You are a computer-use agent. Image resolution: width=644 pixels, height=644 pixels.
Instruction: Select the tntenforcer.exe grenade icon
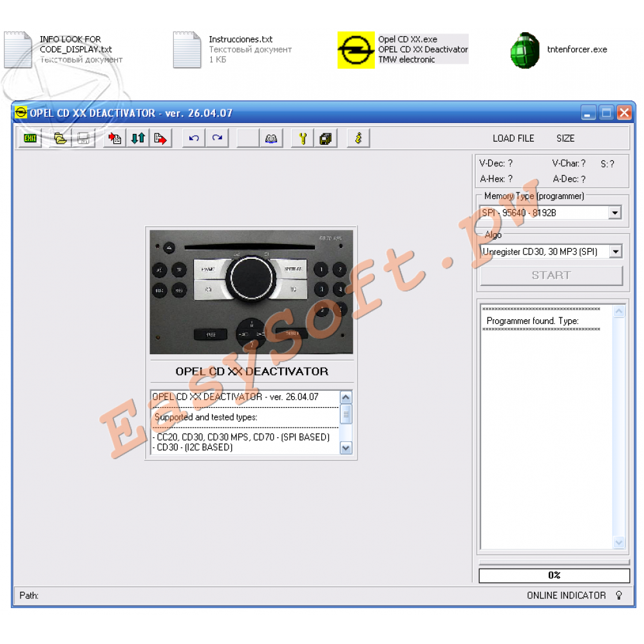click(525, 50)
